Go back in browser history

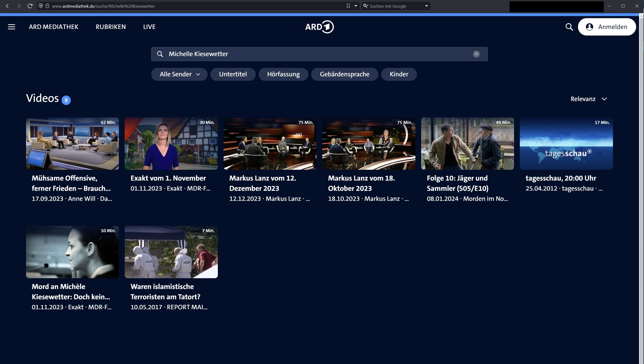coord(7,6)
